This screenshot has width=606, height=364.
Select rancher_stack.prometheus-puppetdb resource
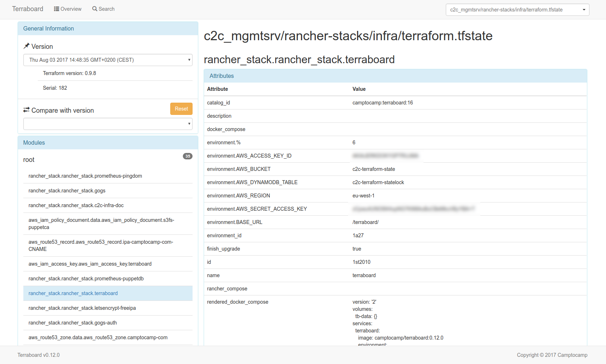pyautogui.click(x=108, y=279)
